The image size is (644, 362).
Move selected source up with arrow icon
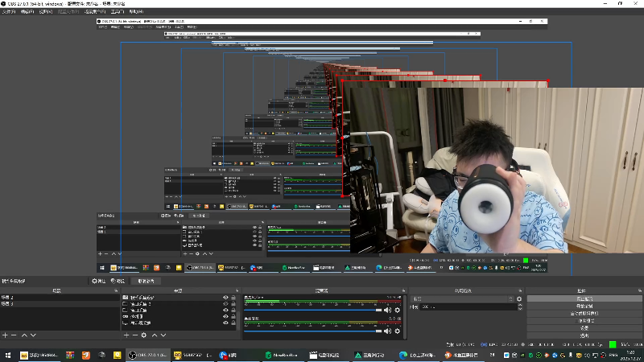(155, 335)
